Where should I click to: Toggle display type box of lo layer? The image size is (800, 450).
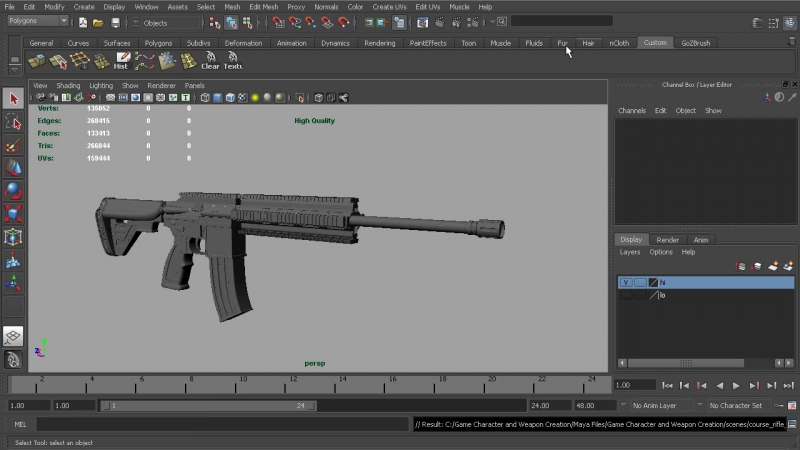click(640, 295)
